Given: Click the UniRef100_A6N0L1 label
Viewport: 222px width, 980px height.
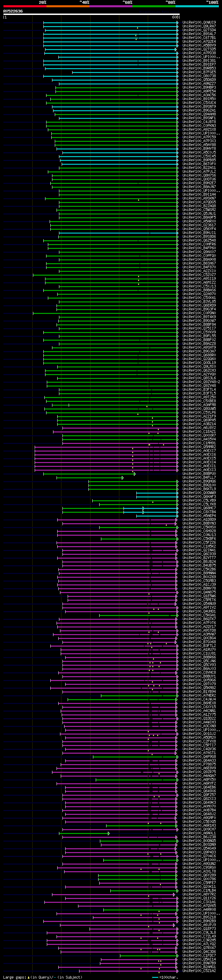Looking at the screenshot, I should click(199, 833).
